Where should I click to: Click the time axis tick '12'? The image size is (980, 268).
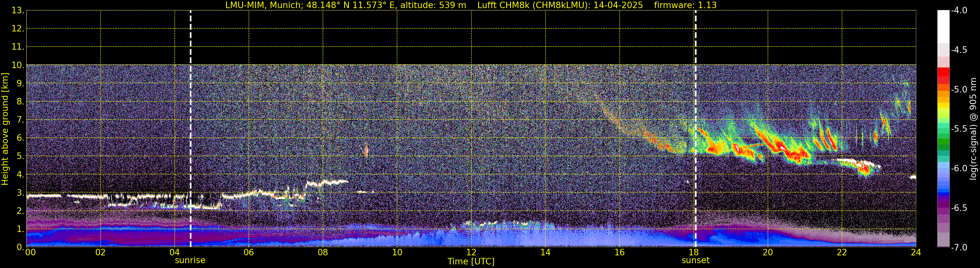471,252
